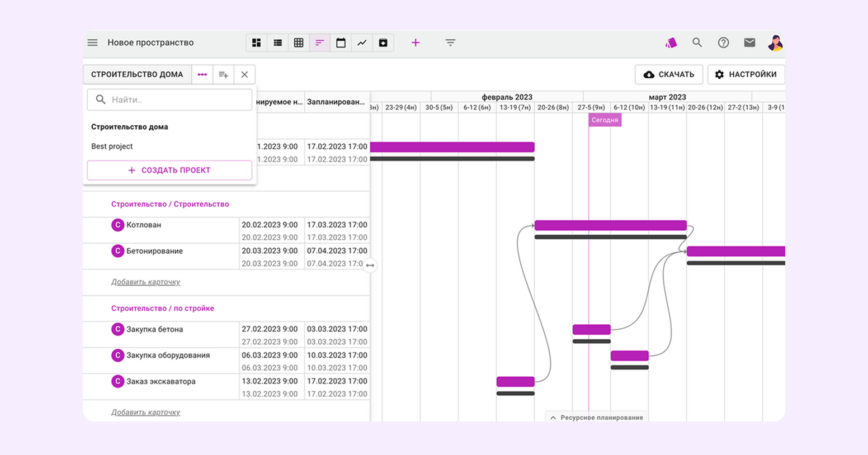Click the 13-19 (7н) week header

click(x=515, y=107)
